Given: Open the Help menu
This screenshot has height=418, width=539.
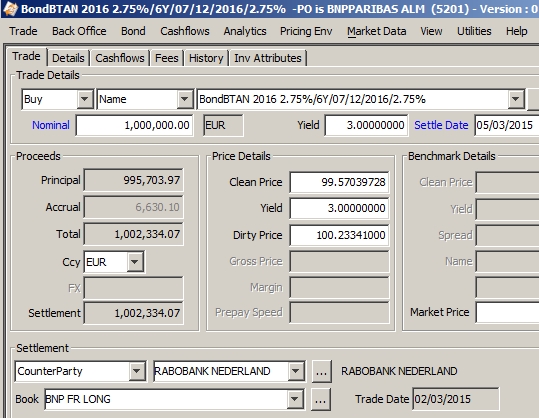Looking at the screenshot, I should 516,31.
